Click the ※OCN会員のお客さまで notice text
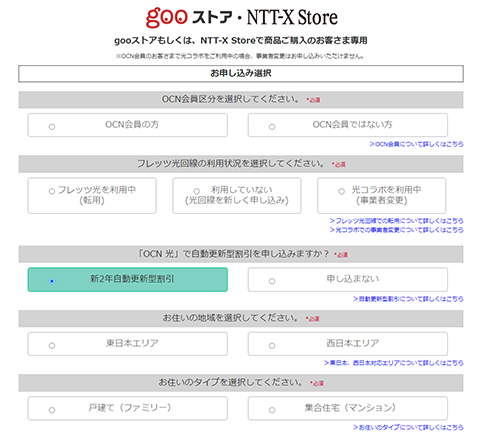The image size is (480, 436). point(240,56)
